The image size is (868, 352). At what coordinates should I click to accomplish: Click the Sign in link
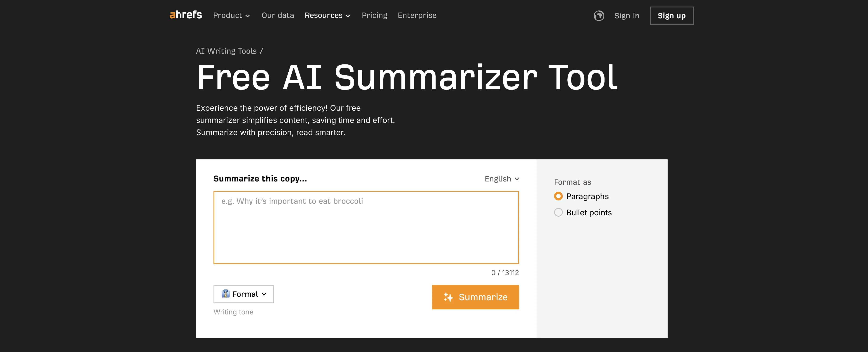(x=627, y=16)
